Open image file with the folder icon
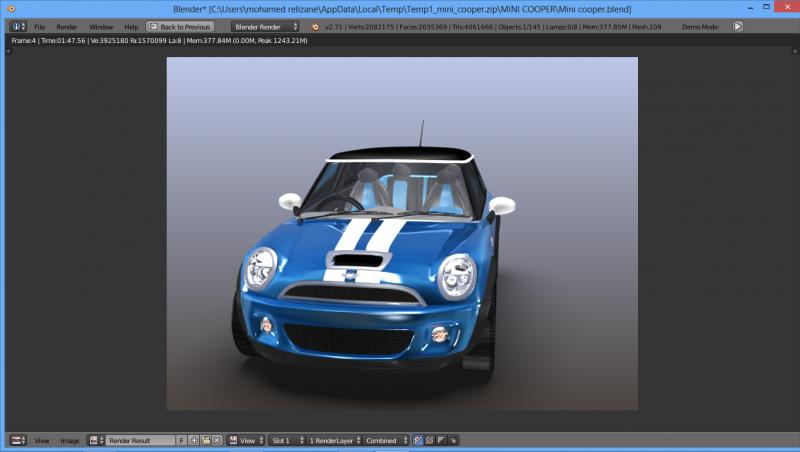 pos(206,440)
